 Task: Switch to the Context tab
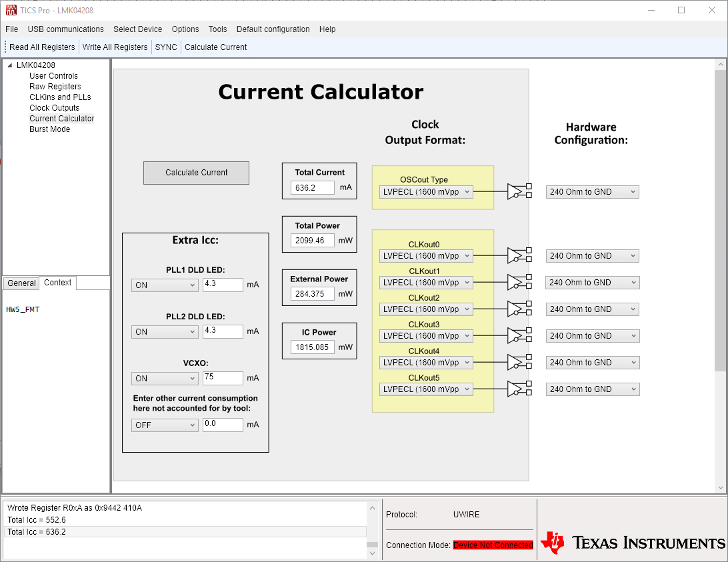(57, 283)
